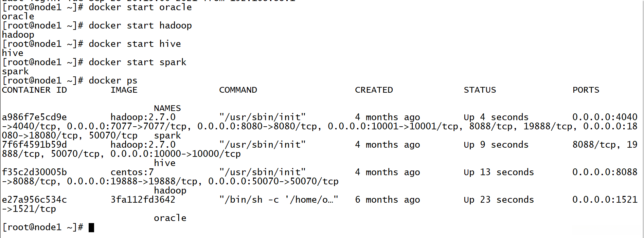Click the "Up 13 seconds" status text
Image resolution: width=644 pixels, height=238 pixels.
(x=499, y=172)
